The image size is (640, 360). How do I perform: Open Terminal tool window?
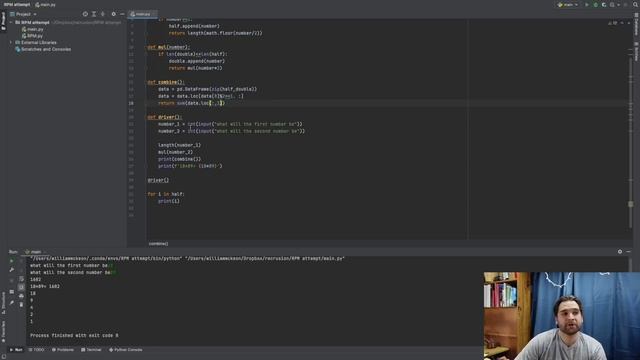pyautogui.click(x=91, y=350)
